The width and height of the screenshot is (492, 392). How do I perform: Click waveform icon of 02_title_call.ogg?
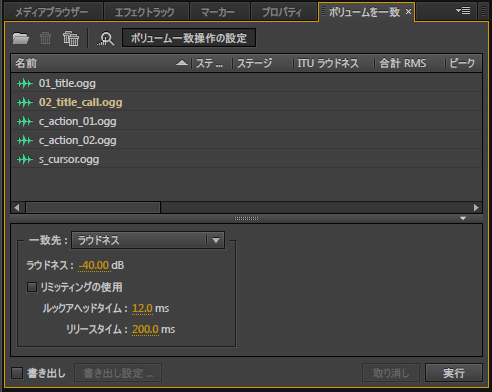[25, 102]
